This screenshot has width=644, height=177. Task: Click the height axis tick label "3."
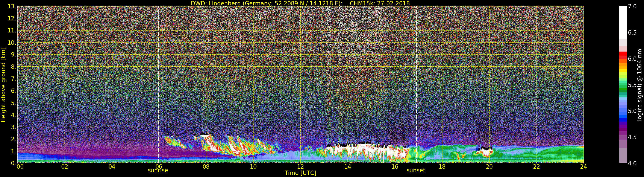click(14, 127)
